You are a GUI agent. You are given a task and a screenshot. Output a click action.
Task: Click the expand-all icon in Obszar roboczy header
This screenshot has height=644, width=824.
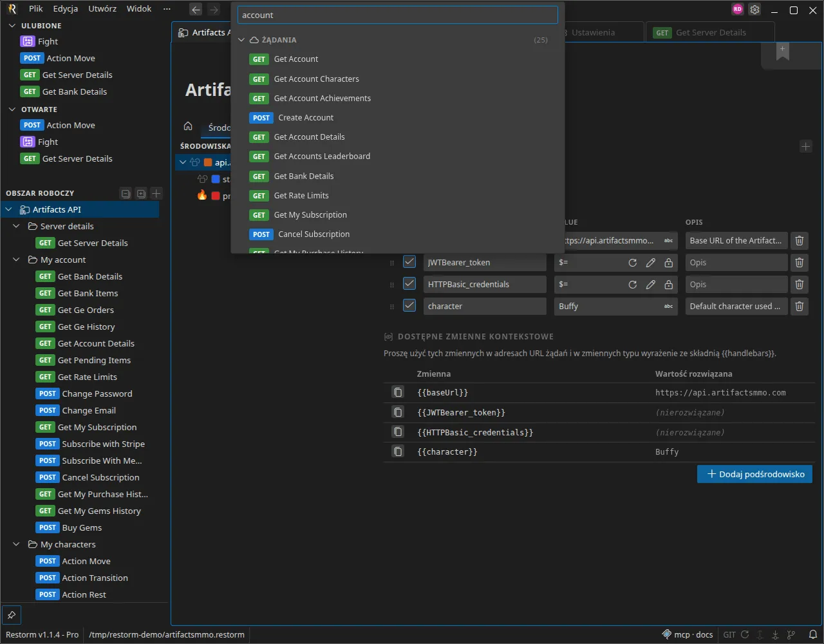[141, 193]
